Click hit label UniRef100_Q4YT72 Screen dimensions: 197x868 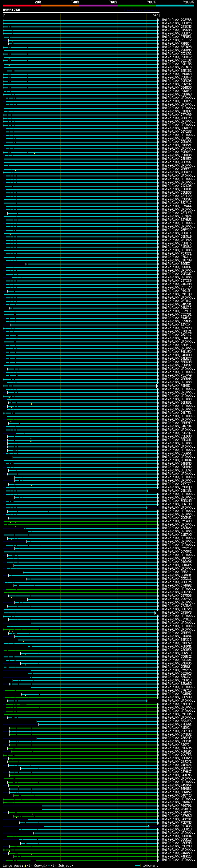click(x=177, y=484)
